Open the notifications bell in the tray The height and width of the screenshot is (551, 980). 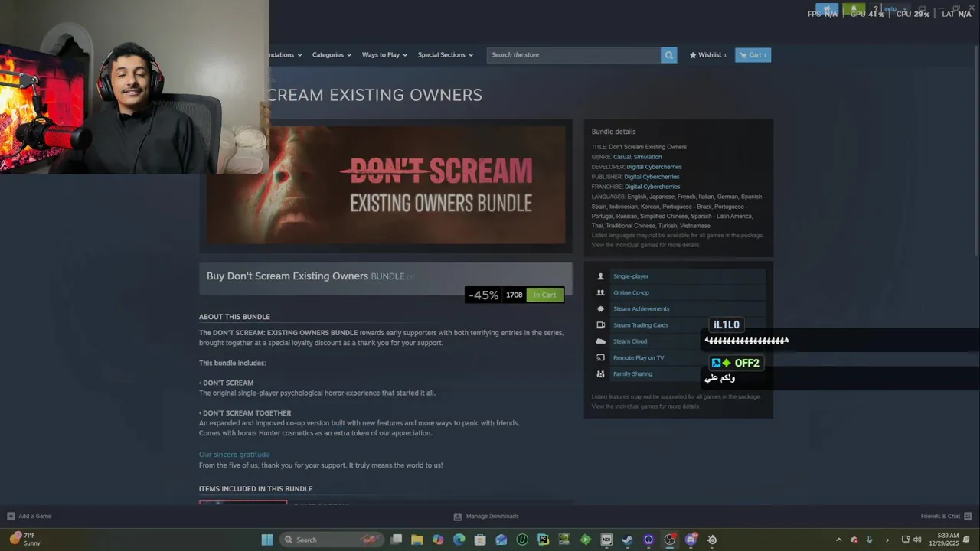pyautogui.click(x=967, y=540)
